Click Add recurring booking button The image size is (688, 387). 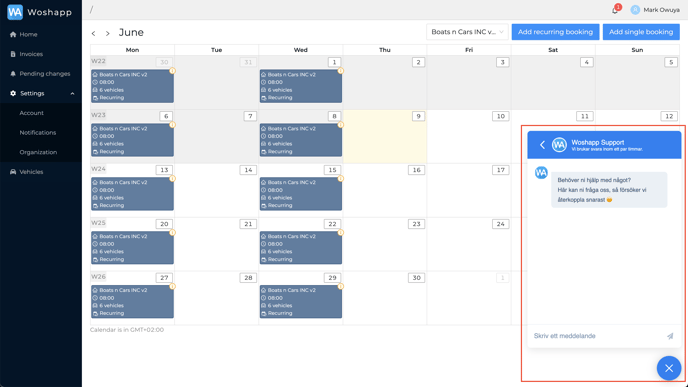555,32
